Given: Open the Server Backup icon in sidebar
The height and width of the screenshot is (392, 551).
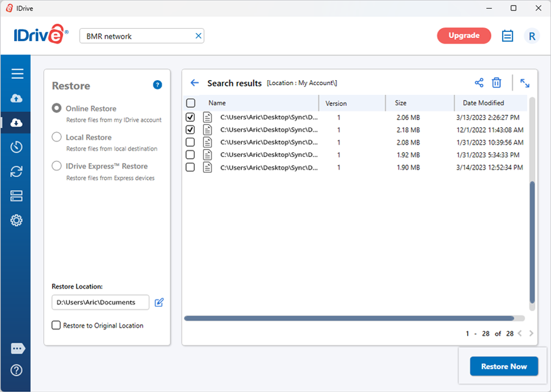Looking at the screenshot, I should 17,196.
